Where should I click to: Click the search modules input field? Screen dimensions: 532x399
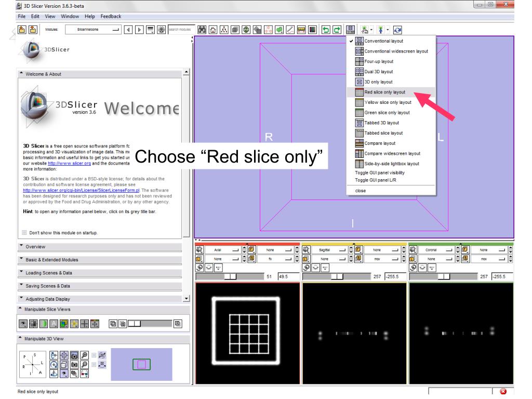click(181, 30)
